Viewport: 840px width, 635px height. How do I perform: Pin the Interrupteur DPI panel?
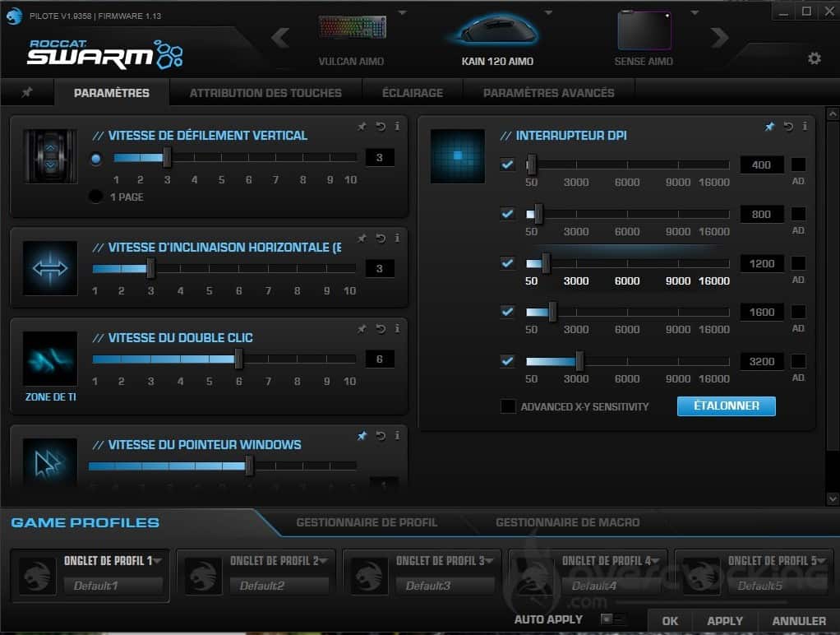(769, 127)
